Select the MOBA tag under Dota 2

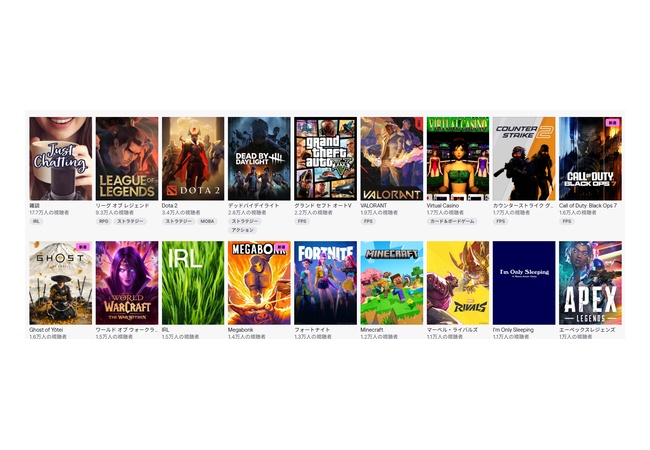pyautogui.click(x=207, y=221)
